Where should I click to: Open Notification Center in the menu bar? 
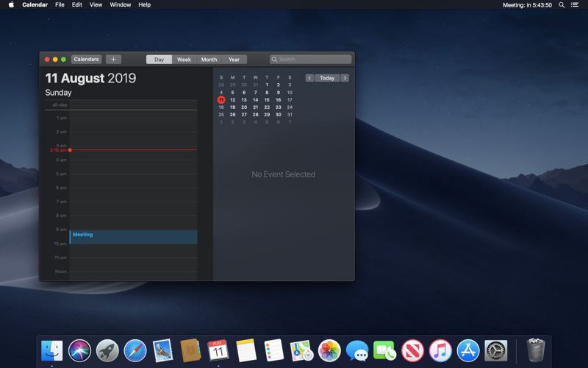click(x=575, y=5)
